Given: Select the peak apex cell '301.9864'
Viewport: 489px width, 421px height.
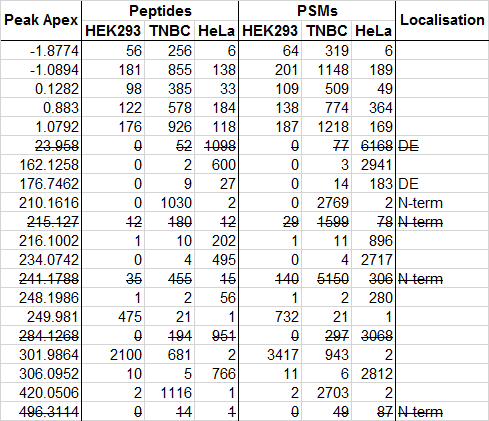Looking at the screenshot, I should click(x=41, y=355).
